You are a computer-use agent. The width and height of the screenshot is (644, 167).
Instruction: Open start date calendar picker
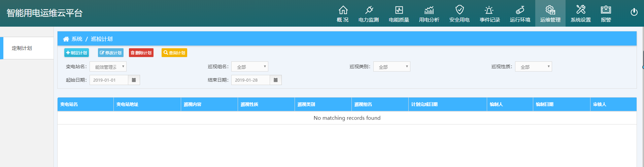point(134,80)
